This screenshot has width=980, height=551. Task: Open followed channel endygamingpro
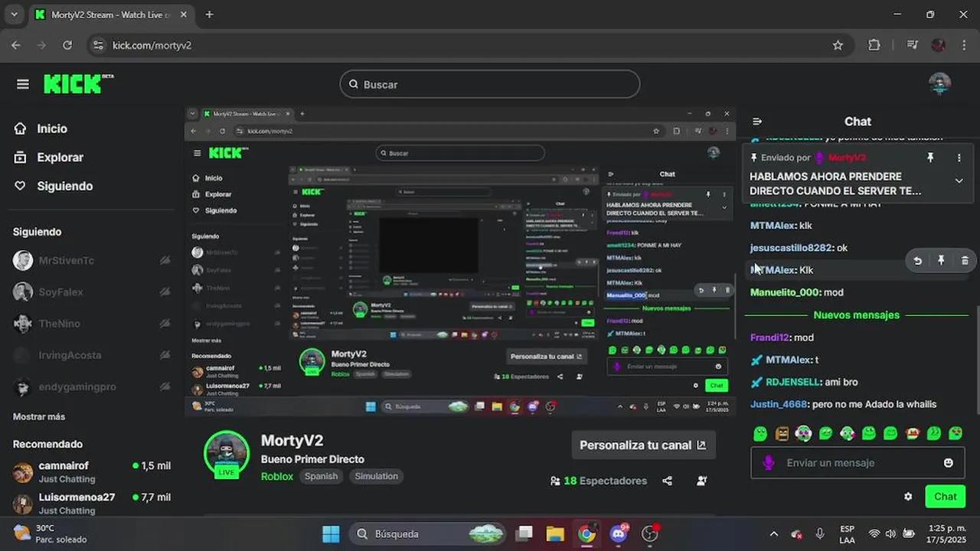pyautogui.click(x=91, y=386)
